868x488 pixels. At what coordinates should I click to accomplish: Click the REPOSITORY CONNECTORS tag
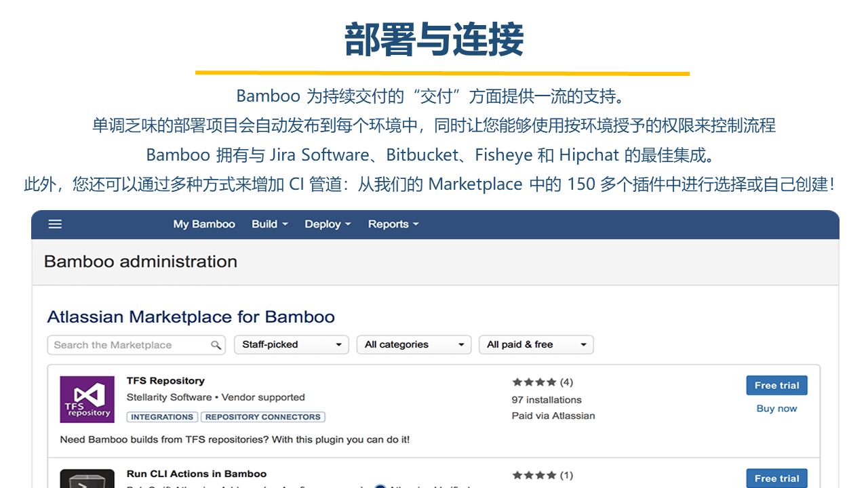263,417
